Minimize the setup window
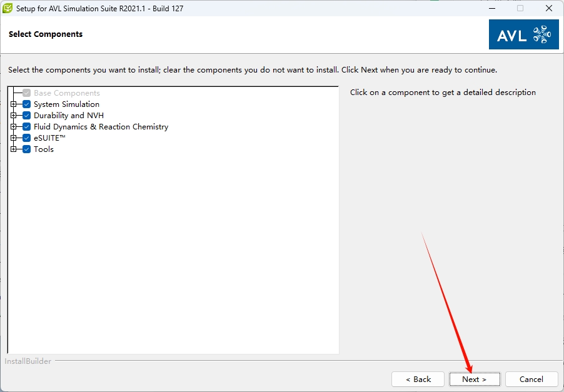Image resolution: width=564 pixels, height=392 pixels. [491, 9]
